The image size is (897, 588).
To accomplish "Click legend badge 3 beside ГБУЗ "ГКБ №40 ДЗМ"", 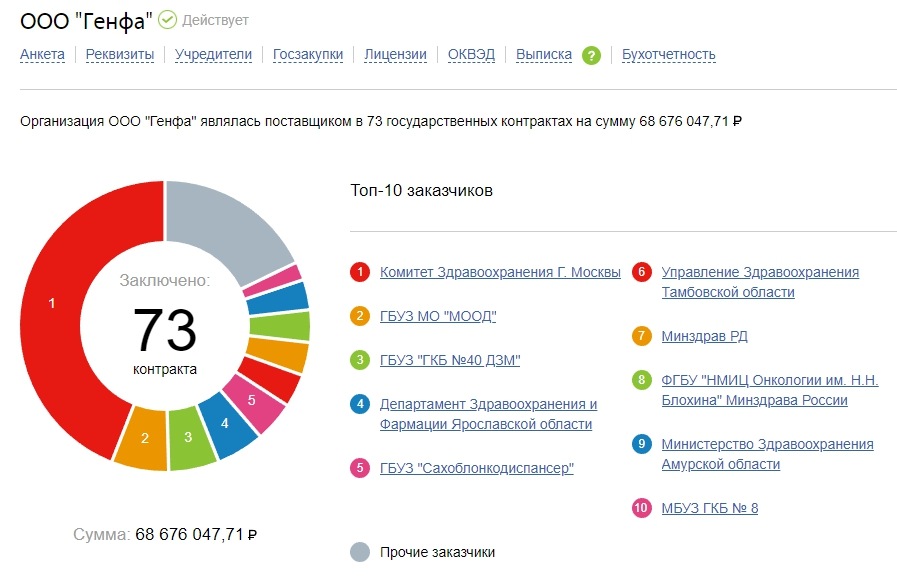I will tap(360, 360).
